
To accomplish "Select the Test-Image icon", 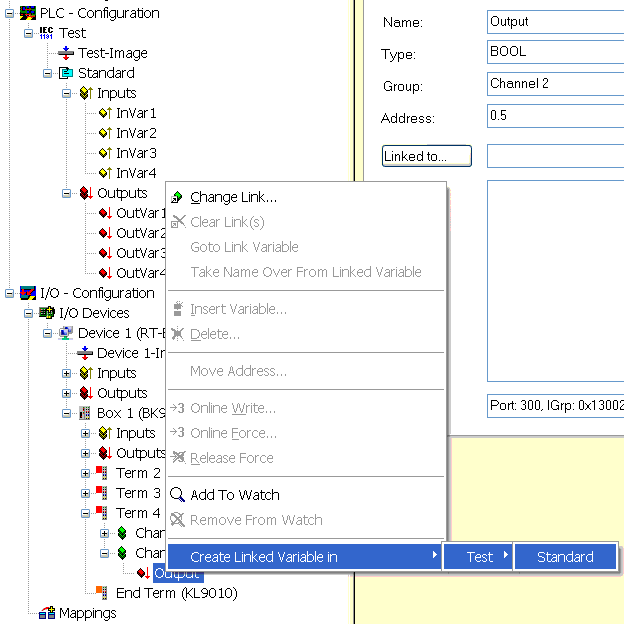I will 66,53.
